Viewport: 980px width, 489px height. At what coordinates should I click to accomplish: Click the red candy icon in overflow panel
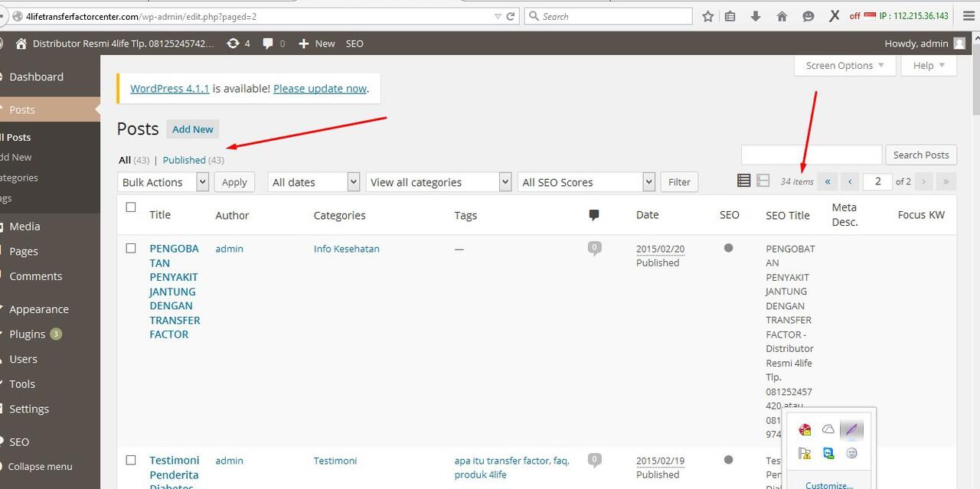[x=805, y=430]
